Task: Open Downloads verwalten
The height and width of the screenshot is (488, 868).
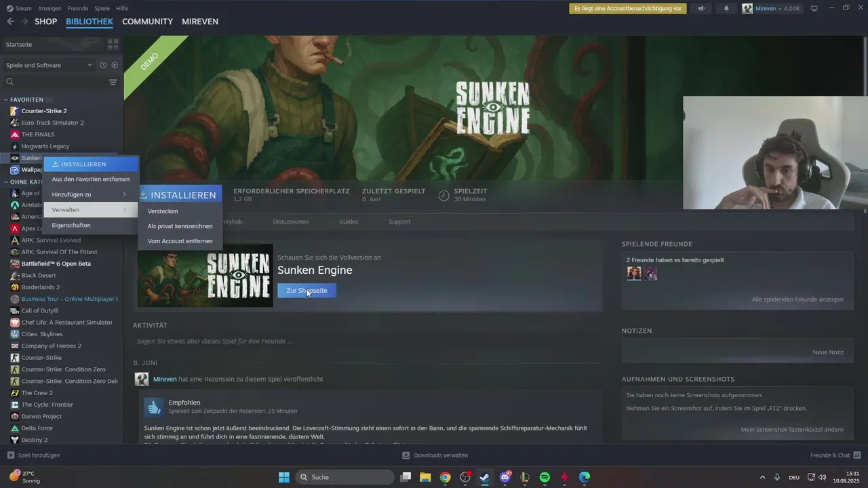Action: tap(435, 455)
